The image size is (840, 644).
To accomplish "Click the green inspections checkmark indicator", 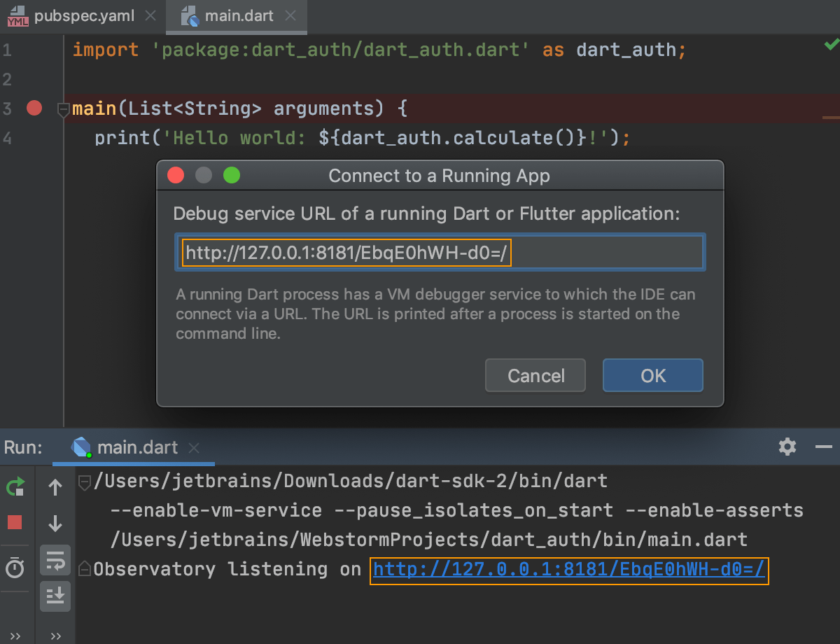I will (x=832, y=43).
